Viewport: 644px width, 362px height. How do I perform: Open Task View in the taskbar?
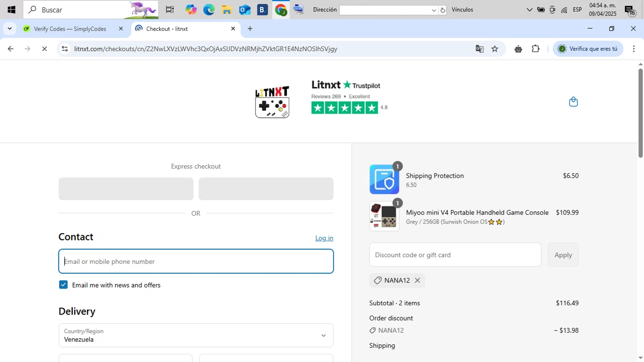point(170,9)
